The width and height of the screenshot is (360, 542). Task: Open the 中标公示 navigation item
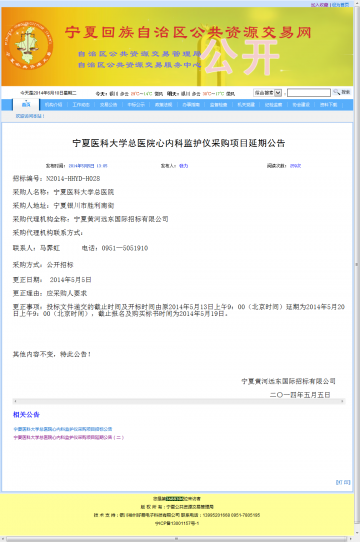point(136,105)
